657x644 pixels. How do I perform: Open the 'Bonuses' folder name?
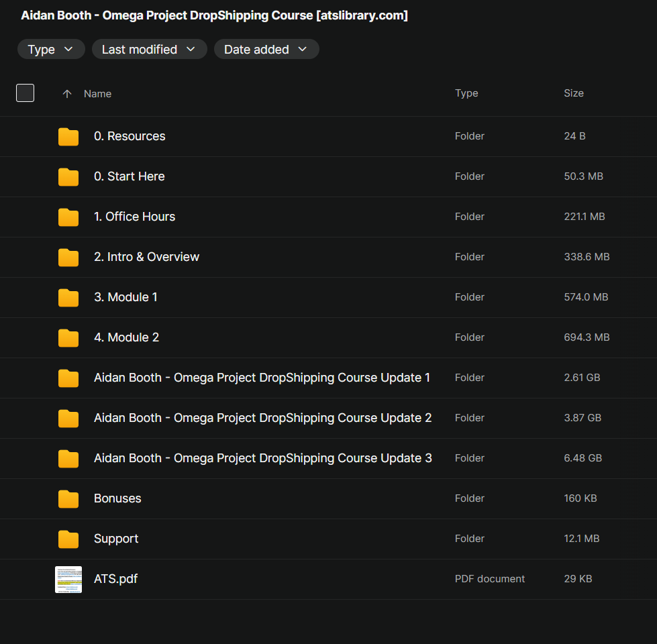(x=117, y=498)
